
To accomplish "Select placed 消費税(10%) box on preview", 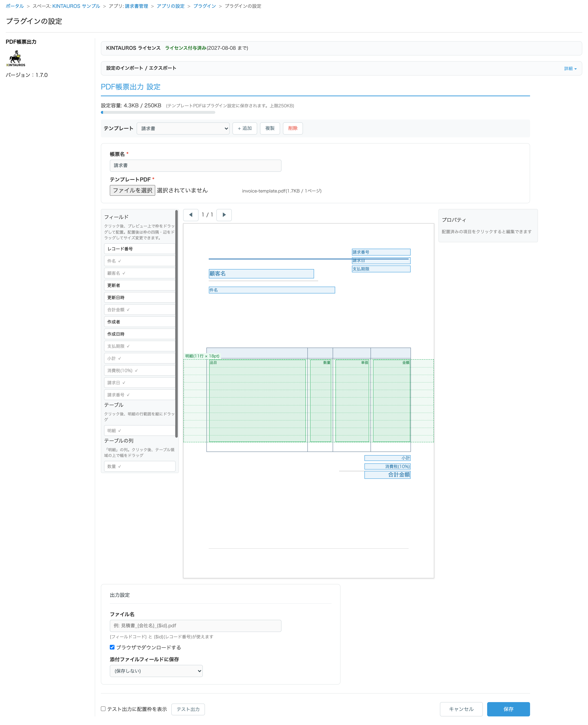I will click(x=388, y=466).
